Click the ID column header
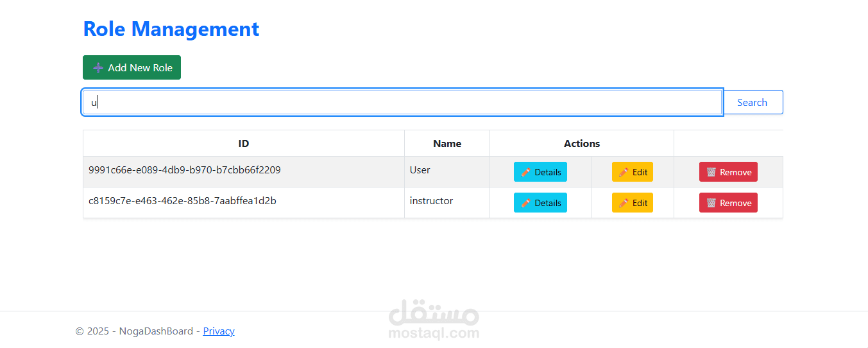The image size is (868, 348). [x=244, y=144]
